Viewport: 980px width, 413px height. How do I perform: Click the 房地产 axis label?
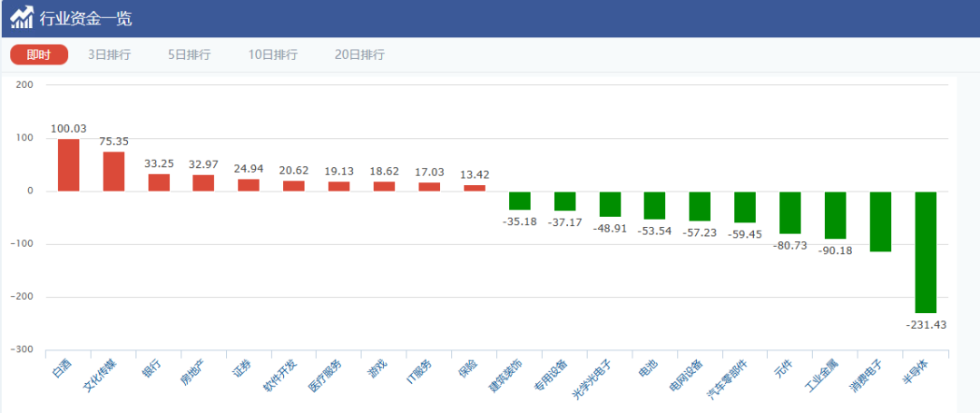coord(194,372)
